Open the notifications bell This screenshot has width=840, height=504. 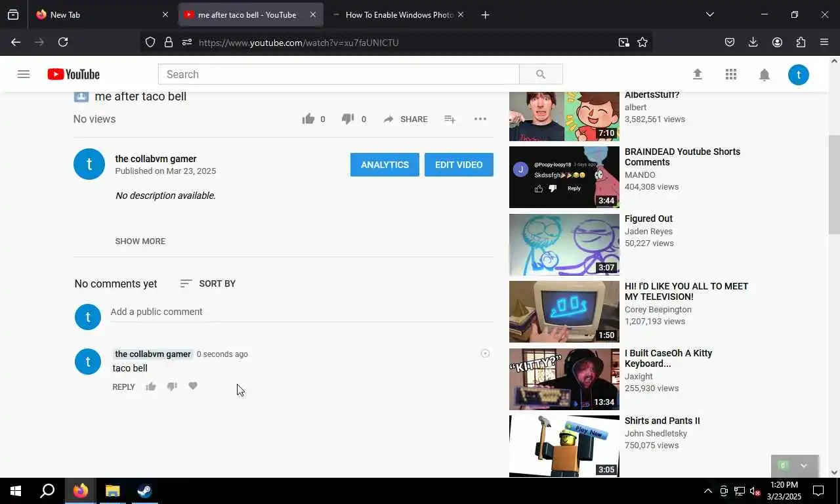[x=765, y=74]
